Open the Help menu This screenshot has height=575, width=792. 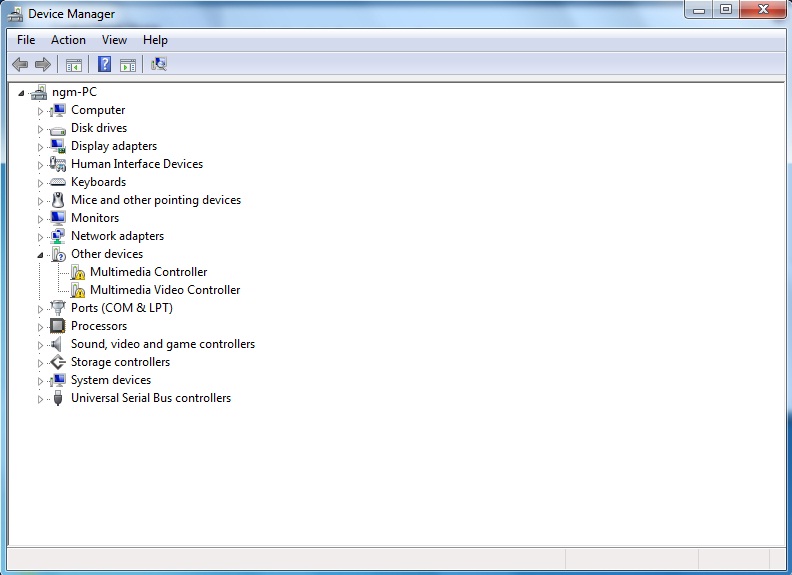tap(155, 40)
